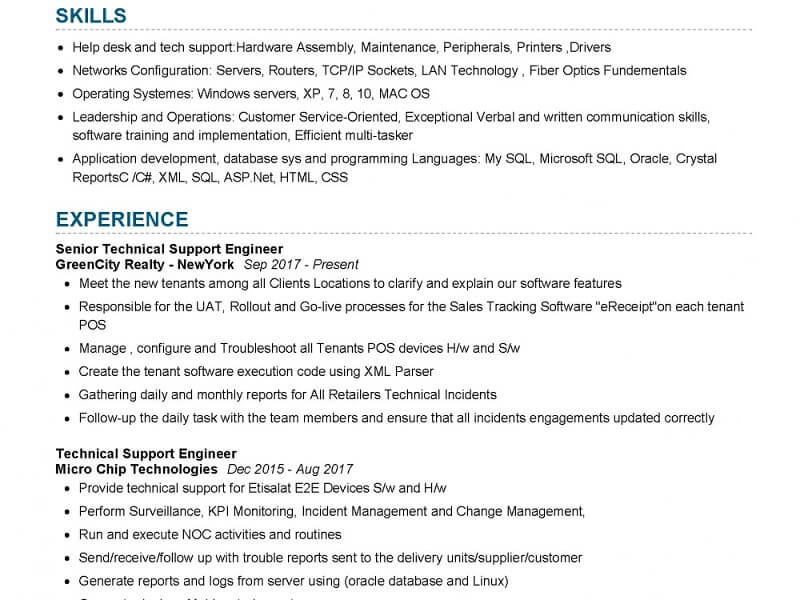This screenshot has height=600, width=800.
Task: Select the Senior Technical Support Engineer title
Action: pyautogui.click(x=169, y=249)
